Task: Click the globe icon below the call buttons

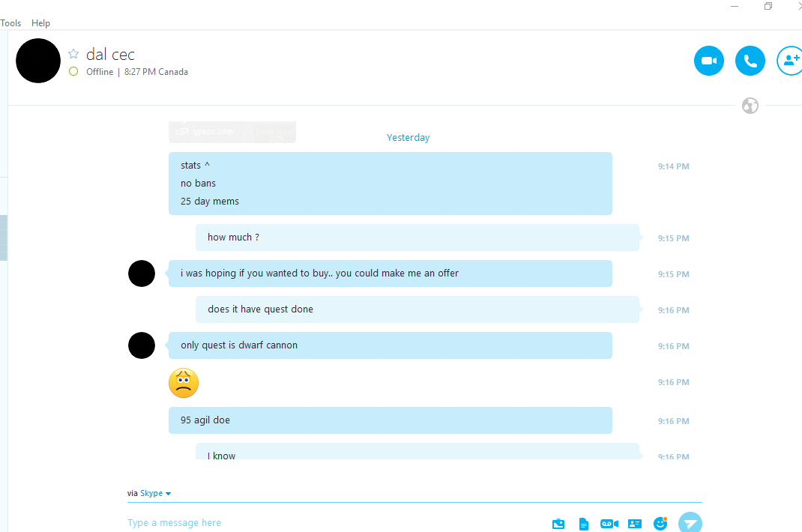Action: pyautogui.click(x=750, y=106)
